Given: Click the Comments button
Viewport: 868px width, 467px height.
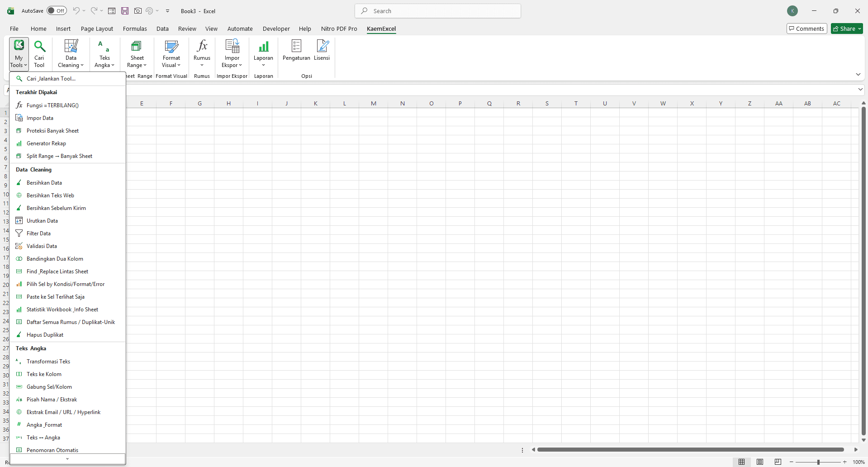Looking at the screenshot, I should tap(807, 29).
